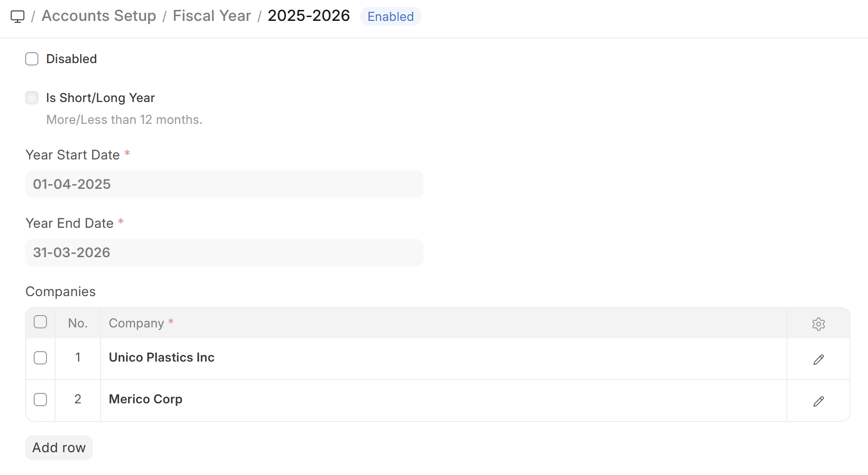Click the Company column header
The image size is (868, 475).
click(137, 323)
